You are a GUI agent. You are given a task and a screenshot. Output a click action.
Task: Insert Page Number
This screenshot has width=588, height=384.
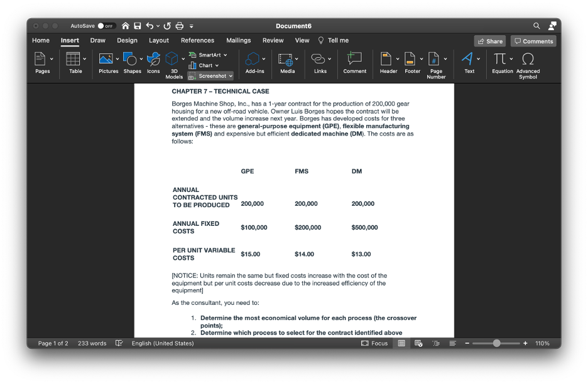[x=436, y=65]
